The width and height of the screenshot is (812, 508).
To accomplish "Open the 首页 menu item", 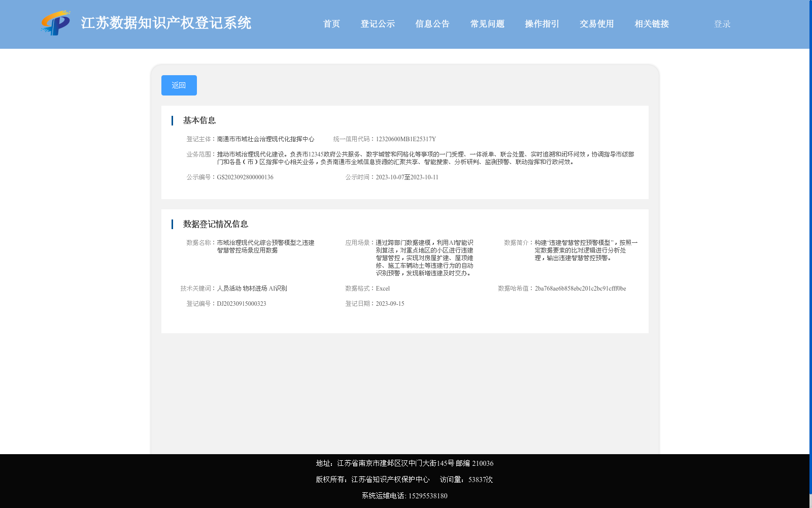I will click(x=331, y=24).
